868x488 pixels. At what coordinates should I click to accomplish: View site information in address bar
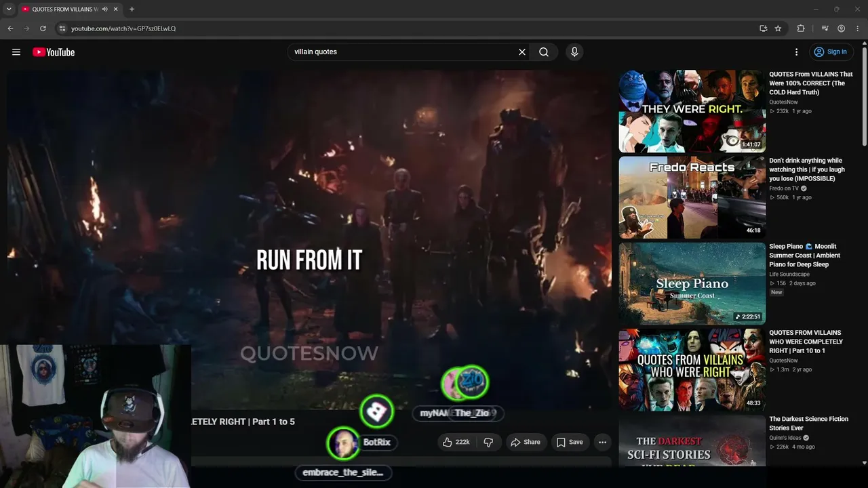[62, 28]
